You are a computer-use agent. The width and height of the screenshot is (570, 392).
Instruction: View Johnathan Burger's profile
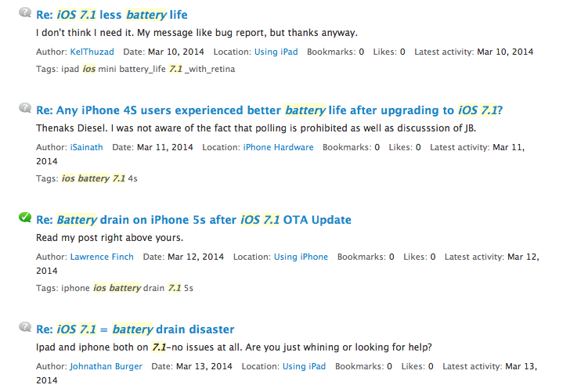106,366
